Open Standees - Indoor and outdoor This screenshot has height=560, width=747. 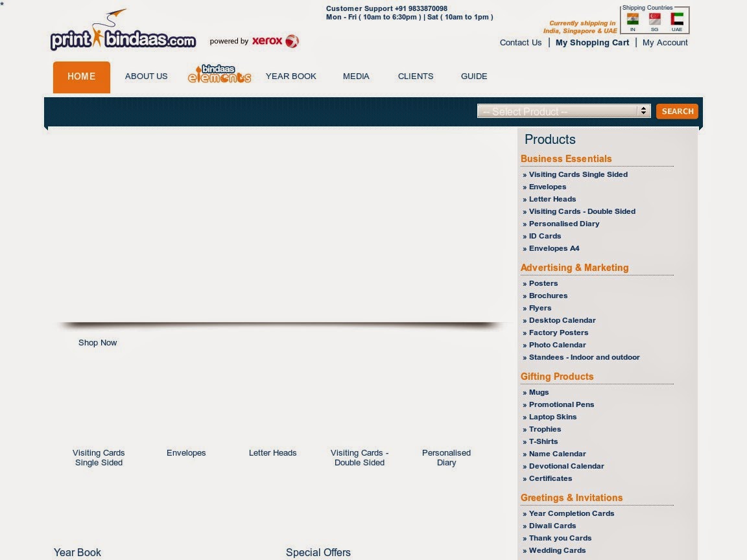coord(584,357)
